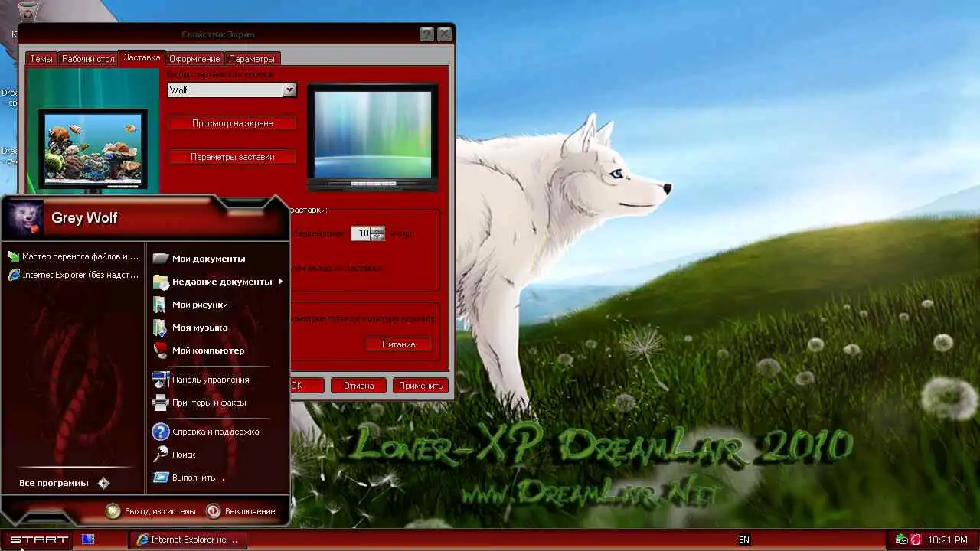The image size is (980, 551).
Task: Click the Недавние документы folder icon
Action: click(160, 282)
